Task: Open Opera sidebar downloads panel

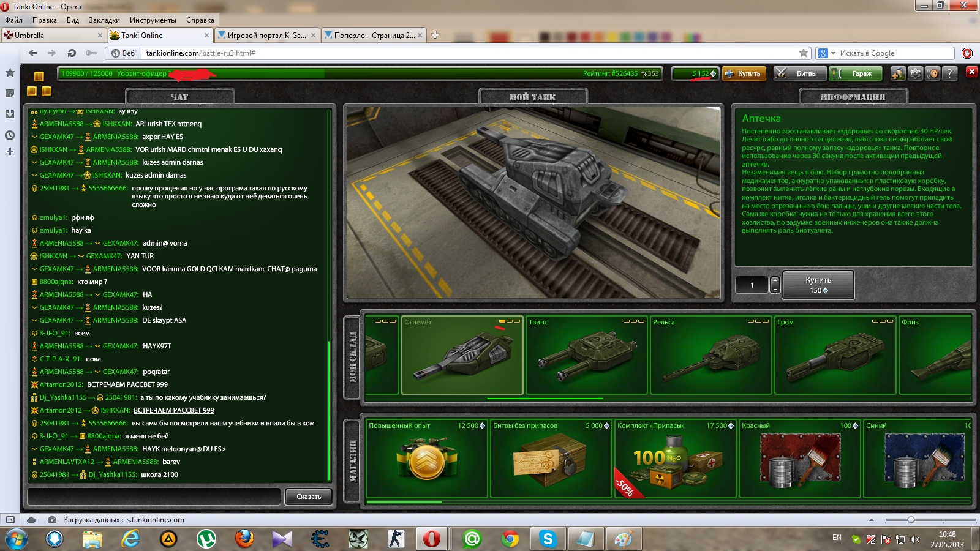Action: pos(10,114)
